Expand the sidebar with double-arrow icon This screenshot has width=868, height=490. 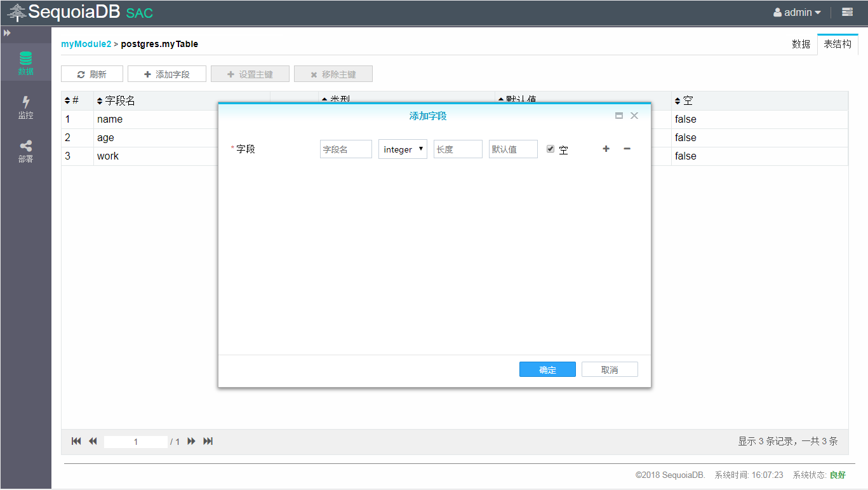7,32
